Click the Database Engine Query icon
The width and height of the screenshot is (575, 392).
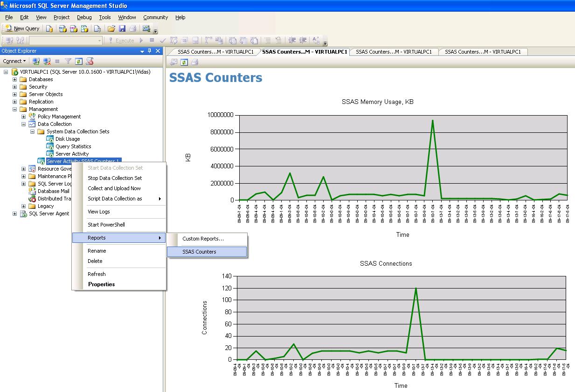pos(49,28)
